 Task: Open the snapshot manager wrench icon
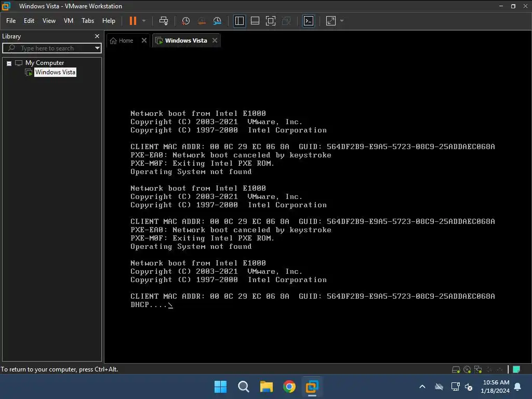coord(217,21)
